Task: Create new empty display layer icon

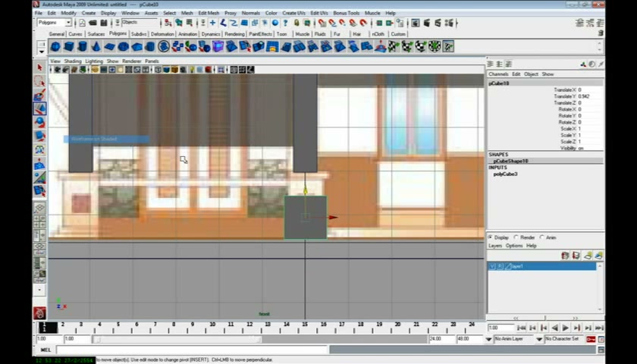Action: tap(588, 256)
